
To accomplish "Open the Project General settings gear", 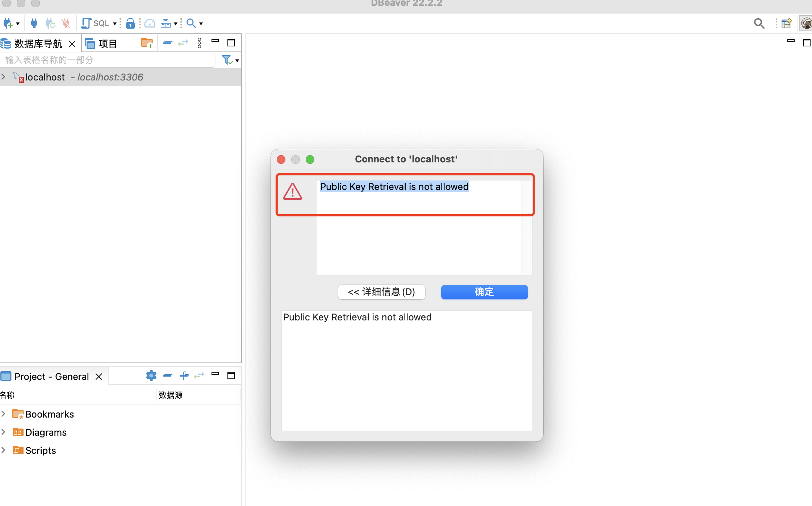I will (151, 376).
